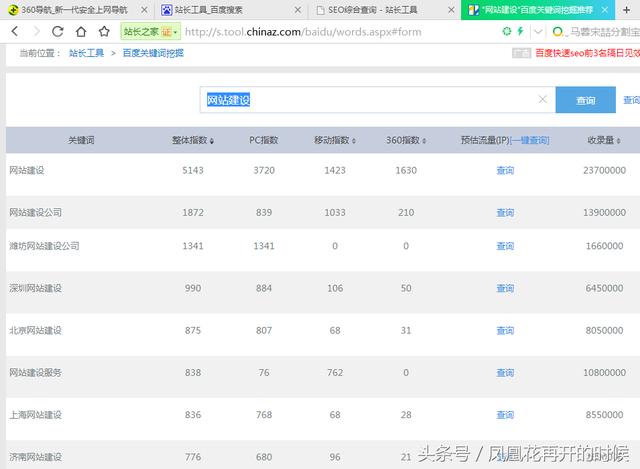Select the 网站建设公司 keyword cell
The width and height of the screenshot is (640, 469).
[x=36, y=212]
